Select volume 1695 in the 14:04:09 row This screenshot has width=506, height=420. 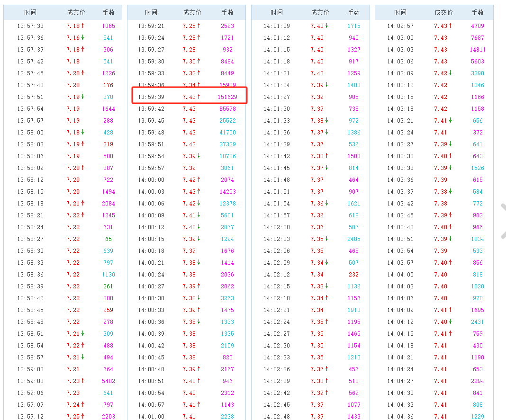click(478, 310)
